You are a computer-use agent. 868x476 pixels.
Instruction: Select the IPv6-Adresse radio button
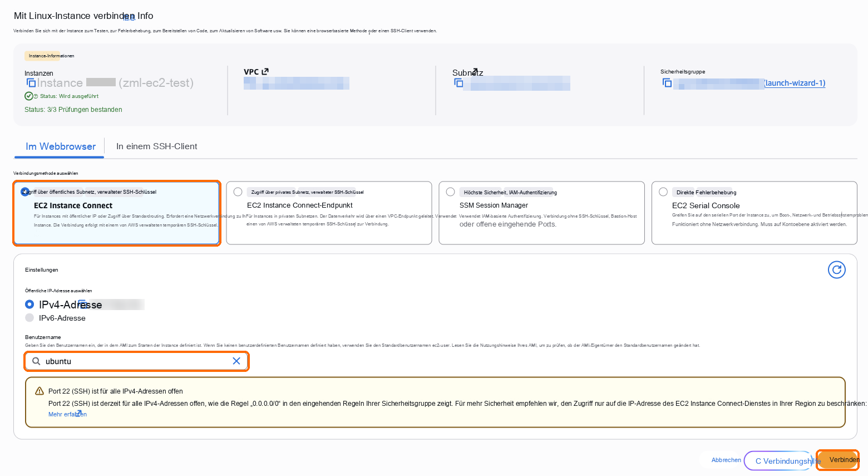[29, 318]
